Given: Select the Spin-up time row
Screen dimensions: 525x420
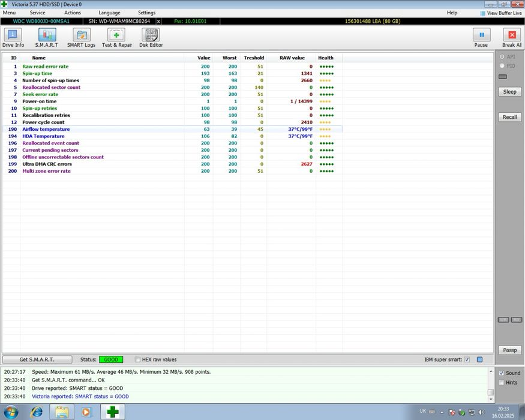Looking at the screenshot, I should tap(172, 73).
